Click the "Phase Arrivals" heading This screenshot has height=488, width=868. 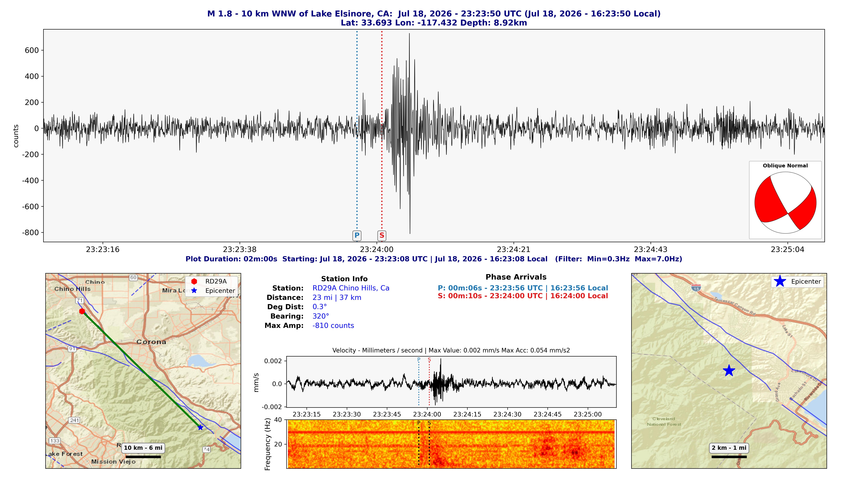click(516, 277)
